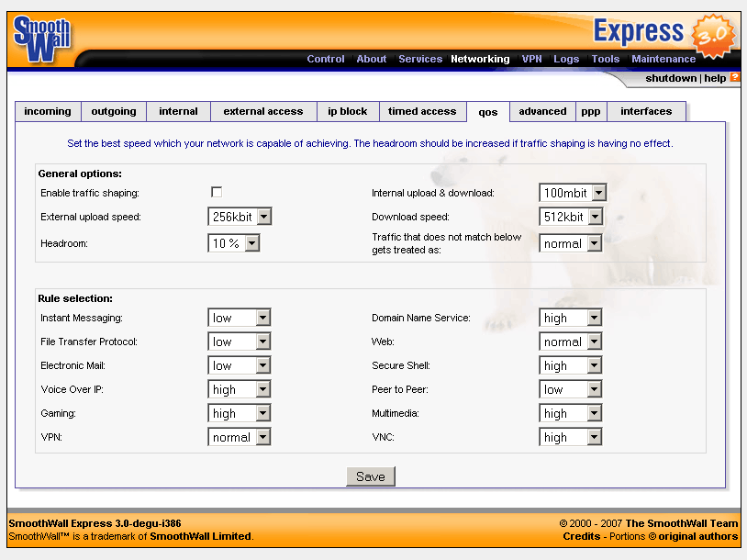The image size is (747, 560).
Task: Switch to the internal tab
Action: click(x=178, y=111)
